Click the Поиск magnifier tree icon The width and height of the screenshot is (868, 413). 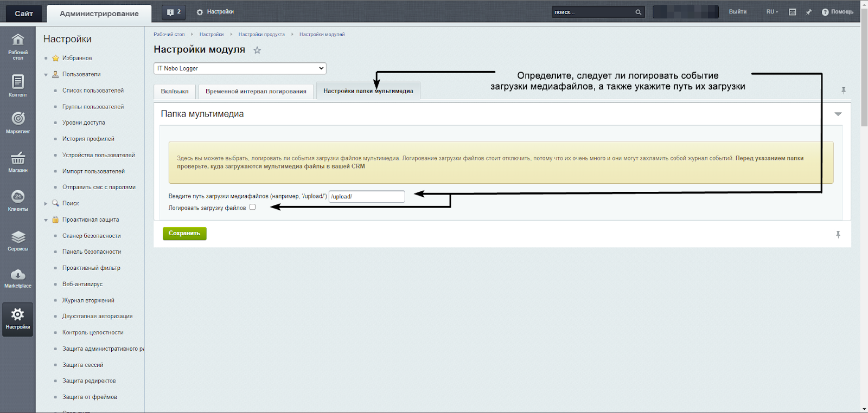tap(55, 203)
